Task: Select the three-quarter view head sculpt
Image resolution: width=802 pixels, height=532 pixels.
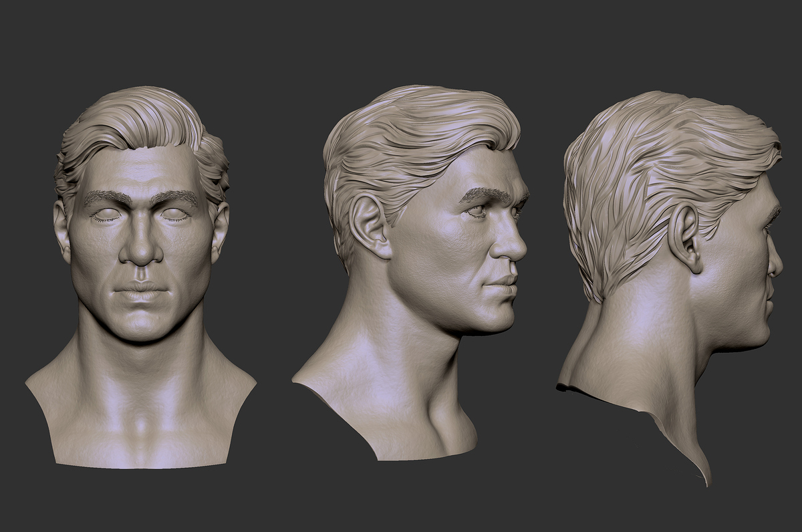Action: pyautogui.click(x=411, y=273)
